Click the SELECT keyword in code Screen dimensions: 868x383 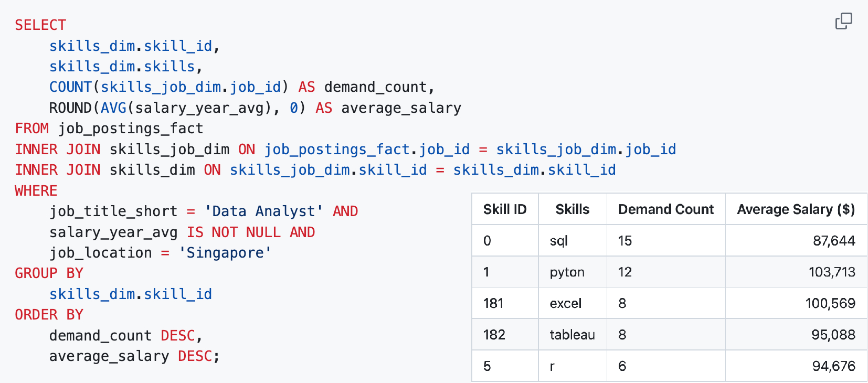pos(40,25)
